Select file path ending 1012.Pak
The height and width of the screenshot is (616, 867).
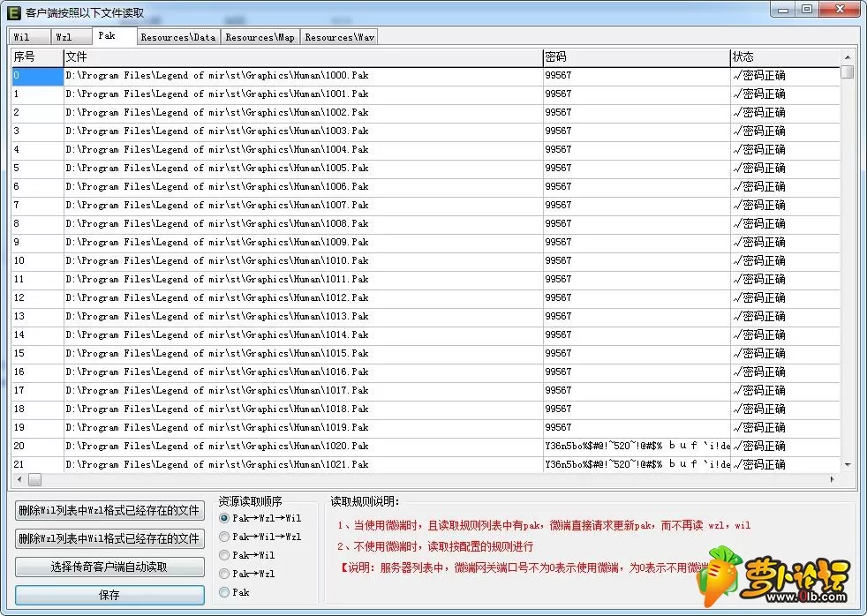303,297
